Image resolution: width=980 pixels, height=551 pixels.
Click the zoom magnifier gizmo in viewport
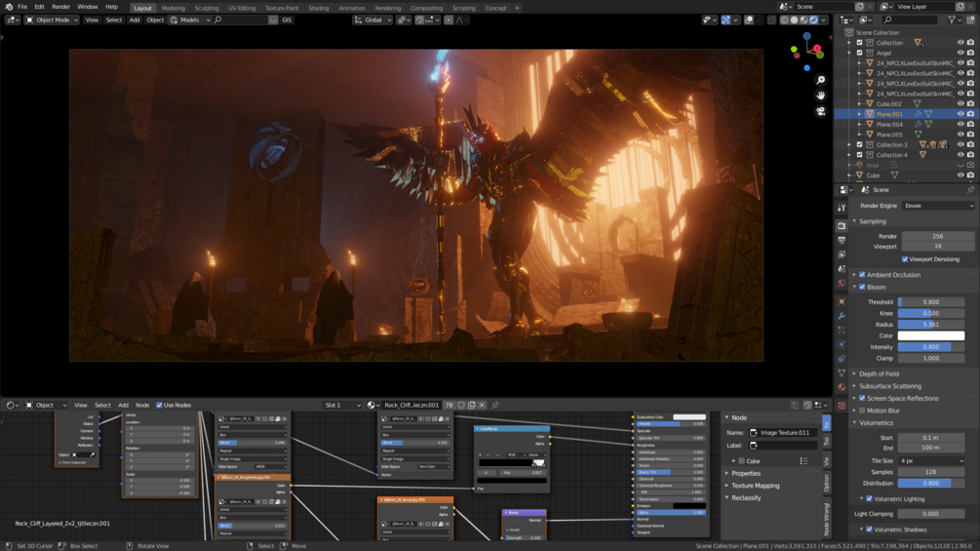[821, 80]
